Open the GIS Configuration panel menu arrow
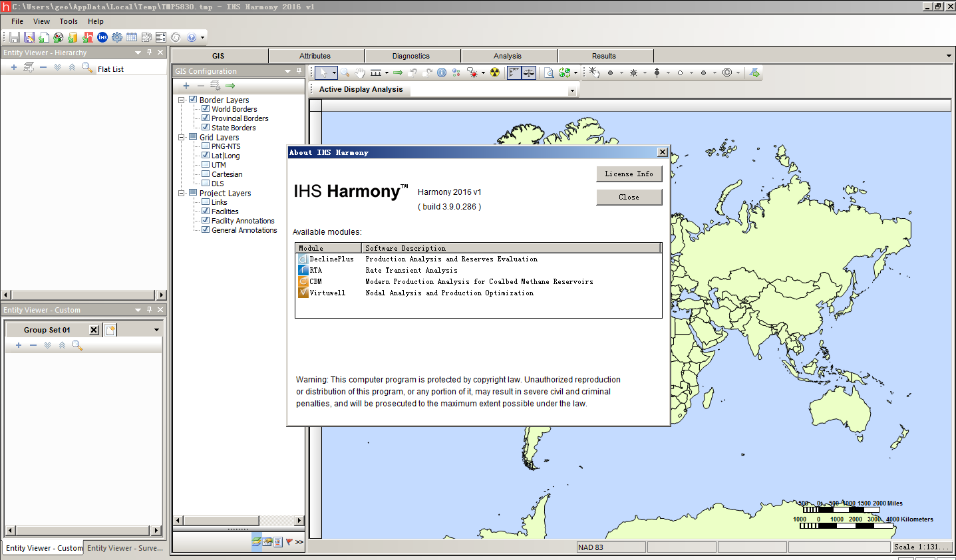956x560 pixels. coord(288,71)
